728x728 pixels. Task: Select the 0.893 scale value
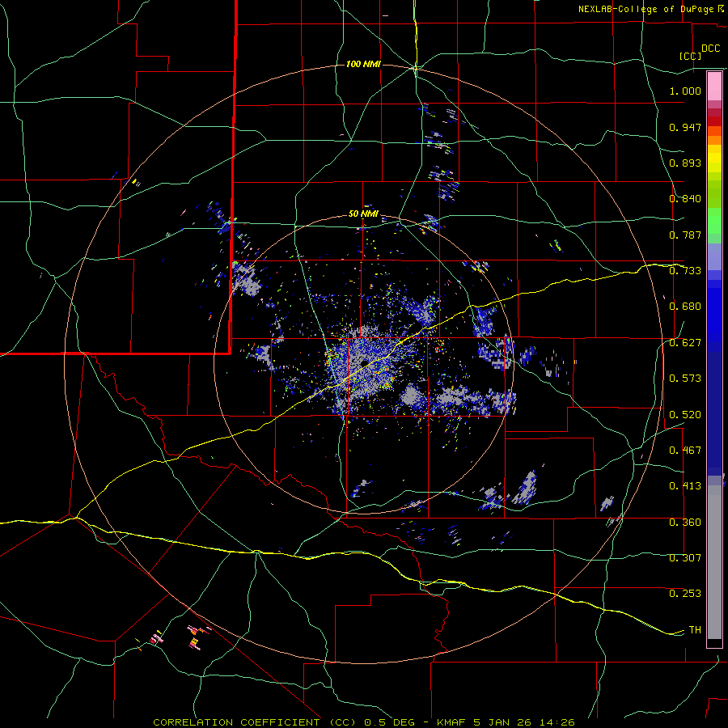click(685, 163)
